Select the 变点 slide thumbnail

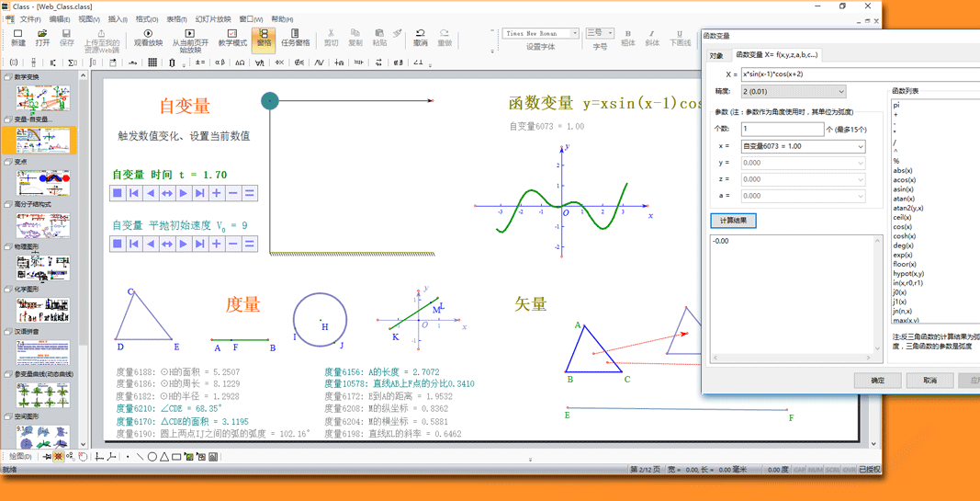42,181
